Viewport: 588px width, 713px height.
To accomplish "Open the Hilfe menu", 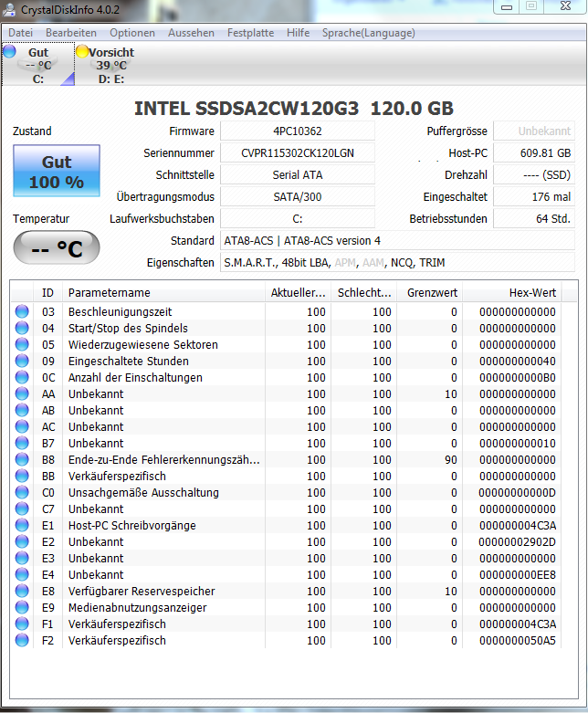I will [x=298, y=33].
